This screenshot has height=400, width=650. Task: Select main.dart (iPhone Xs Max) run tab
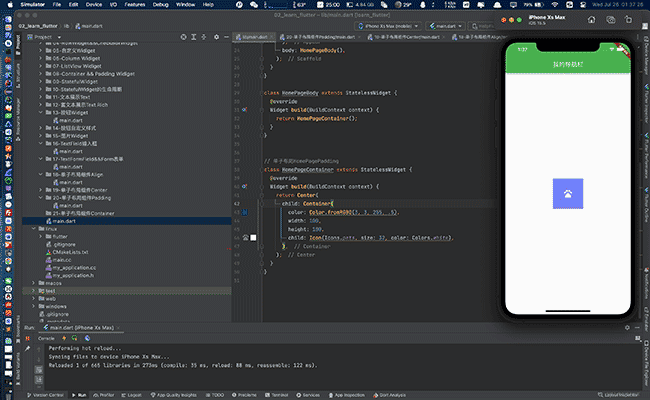tap(79, 327)
